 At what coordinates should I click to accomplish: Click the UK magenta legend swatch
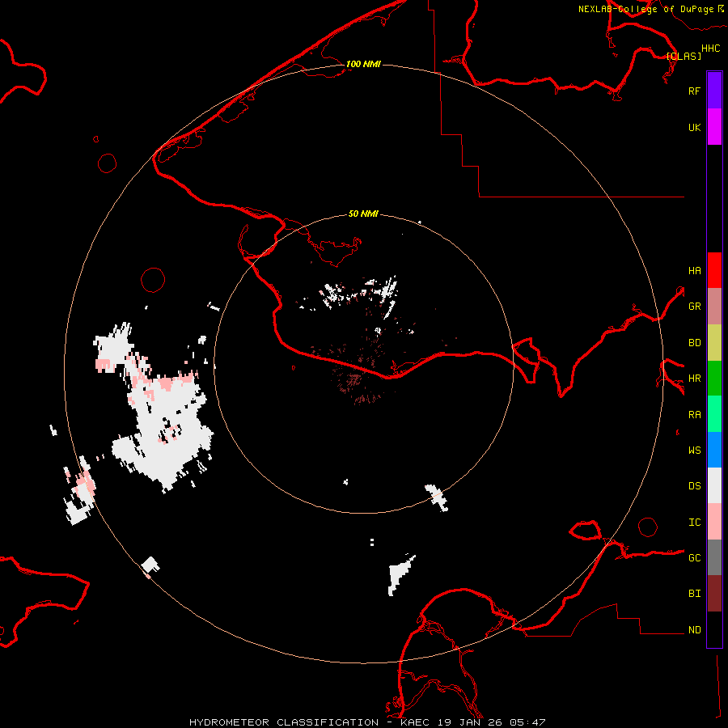click(714, 127)
